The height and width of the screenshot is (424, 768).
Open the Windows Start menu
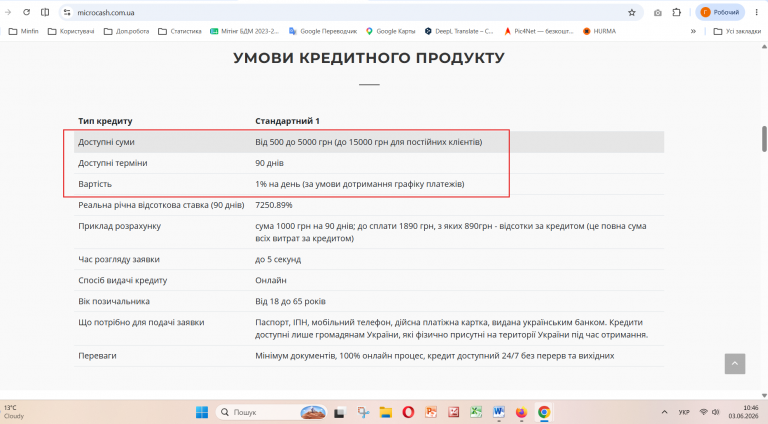202,412
